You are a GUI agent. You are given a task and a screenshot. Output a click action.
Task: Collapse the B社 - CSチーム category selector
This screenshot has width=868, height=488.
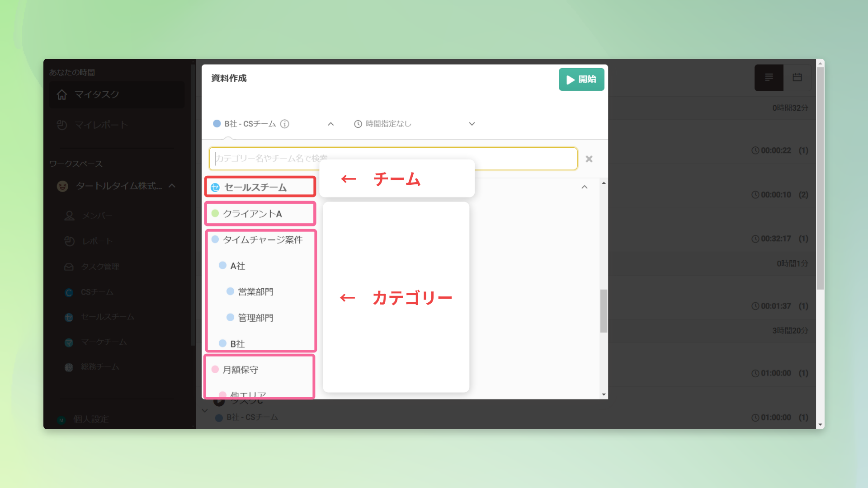pos(330,124)
